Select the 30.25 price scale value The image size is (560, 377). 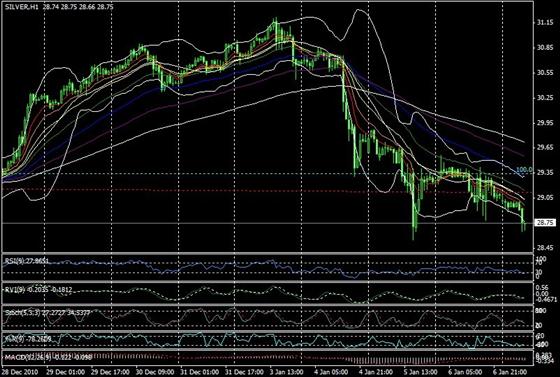(545, 98)
